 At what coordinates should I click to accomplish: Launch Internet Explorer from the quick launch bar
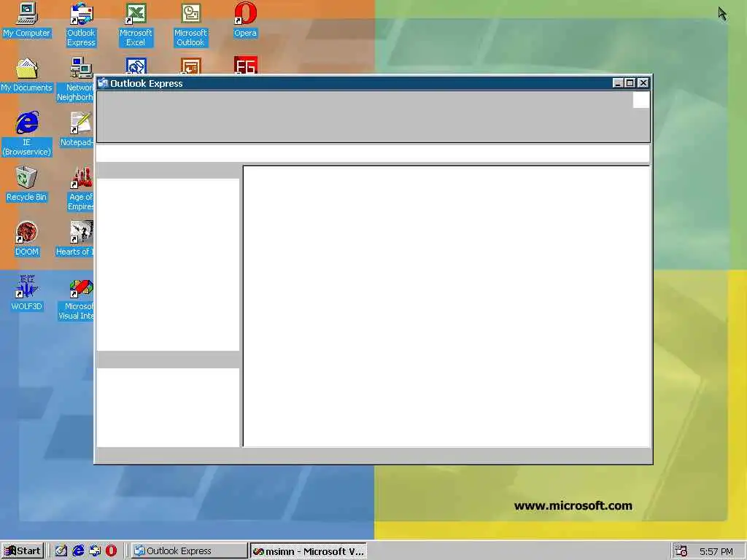[x=78, y=551]
